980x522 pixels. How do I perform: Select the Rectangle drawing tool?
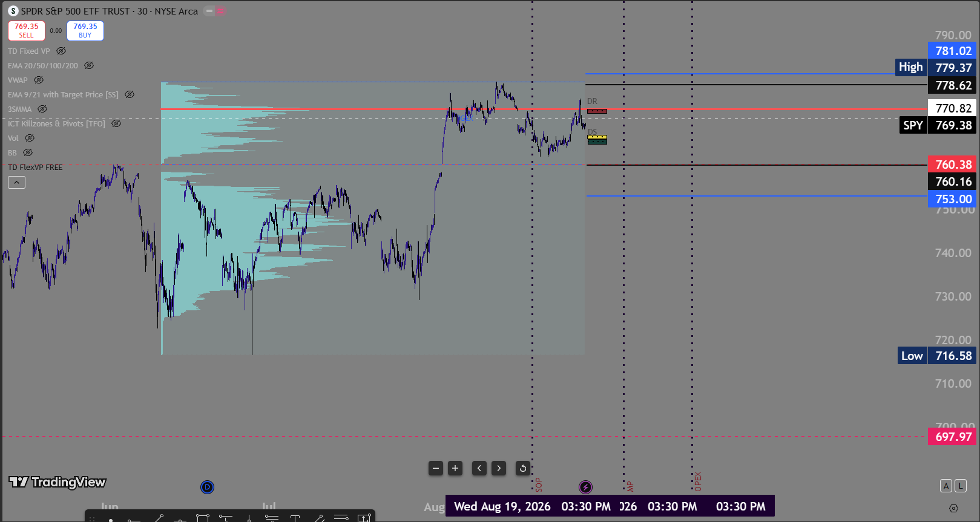tap(203, 518)
